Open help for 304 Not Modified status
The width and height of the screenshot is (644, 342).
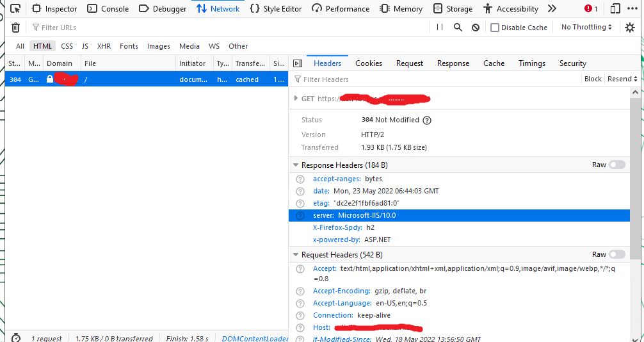pyautogui.click(x=427, y=120)
